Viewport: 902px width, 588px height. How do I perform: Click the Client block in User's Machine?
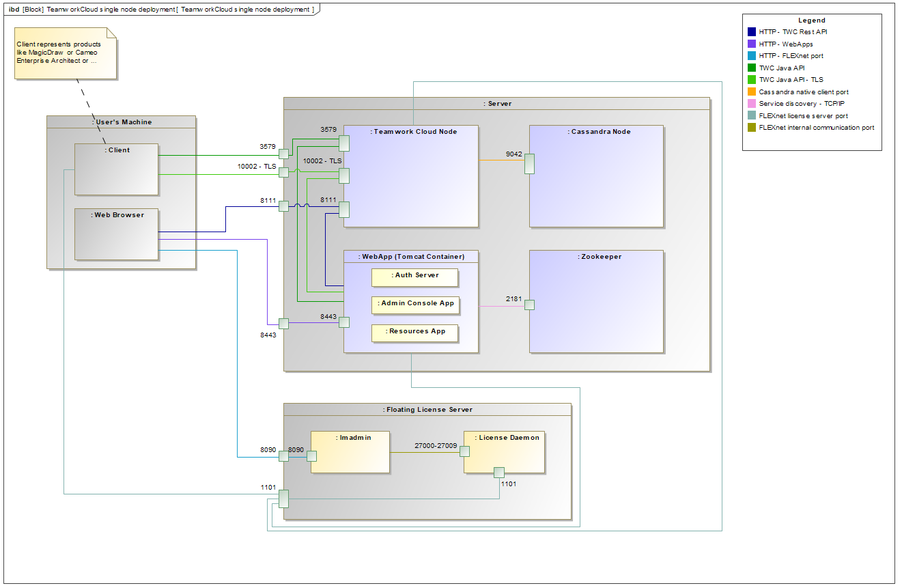click(x=116, y=169)
